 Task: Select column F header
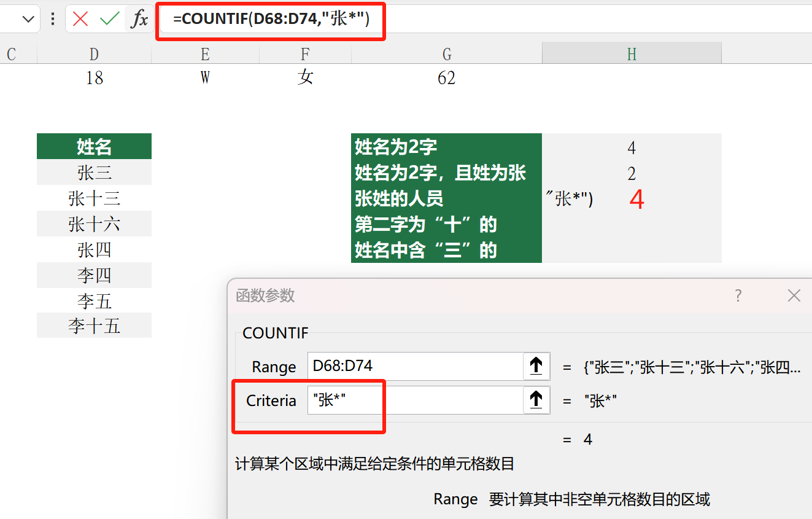click(x=305, y=55)
